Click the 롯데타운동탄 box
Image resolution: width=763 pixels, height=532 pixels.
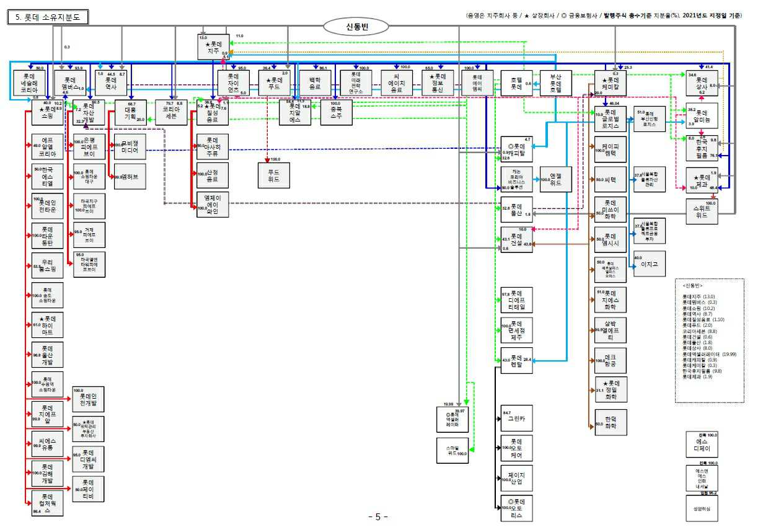click(47, 236)
